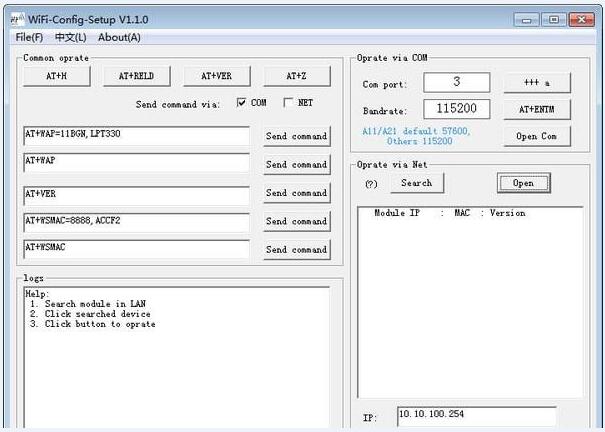Send the AT+WAP=11BGN,LPT330 command

click(297, 136)
